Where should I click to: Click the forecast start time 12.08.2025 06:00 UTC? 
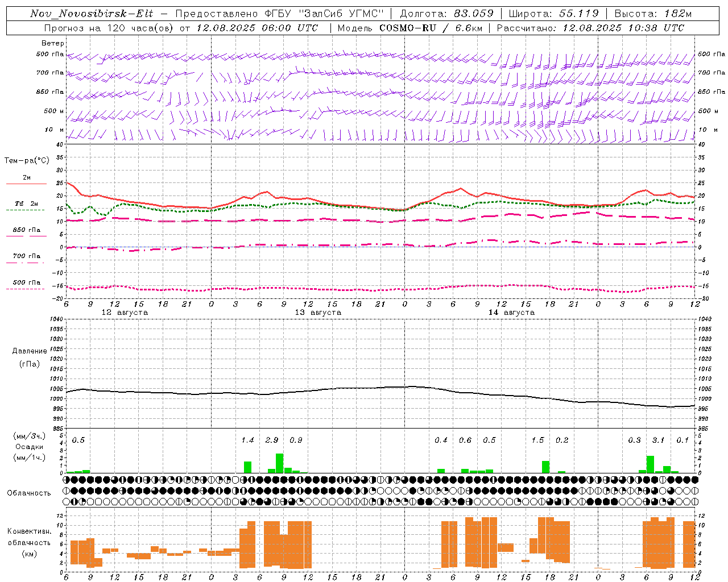[x=257, y=28]
